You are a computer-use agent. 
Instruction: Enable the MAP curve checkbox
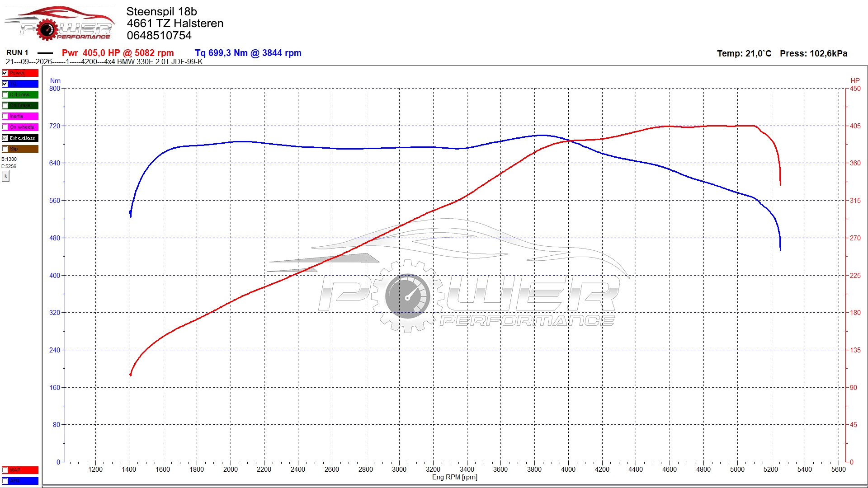tap(5, 470)
